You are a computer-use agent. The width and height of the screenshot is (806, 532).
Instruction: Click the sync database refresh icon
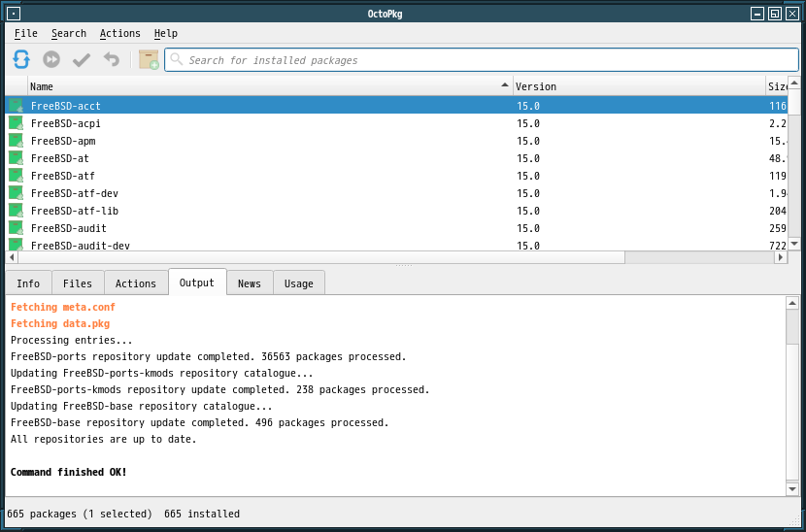point(21,59)
